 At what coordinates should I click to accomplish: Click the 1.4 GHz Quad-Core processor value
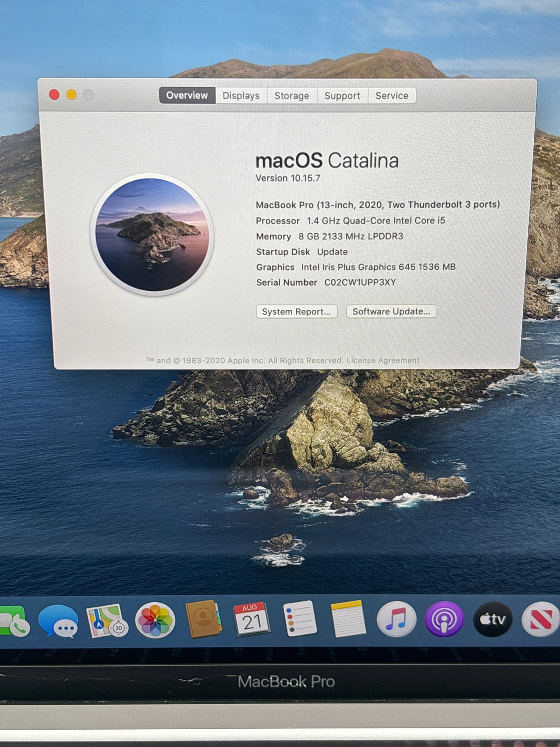[x=376, y=220]
